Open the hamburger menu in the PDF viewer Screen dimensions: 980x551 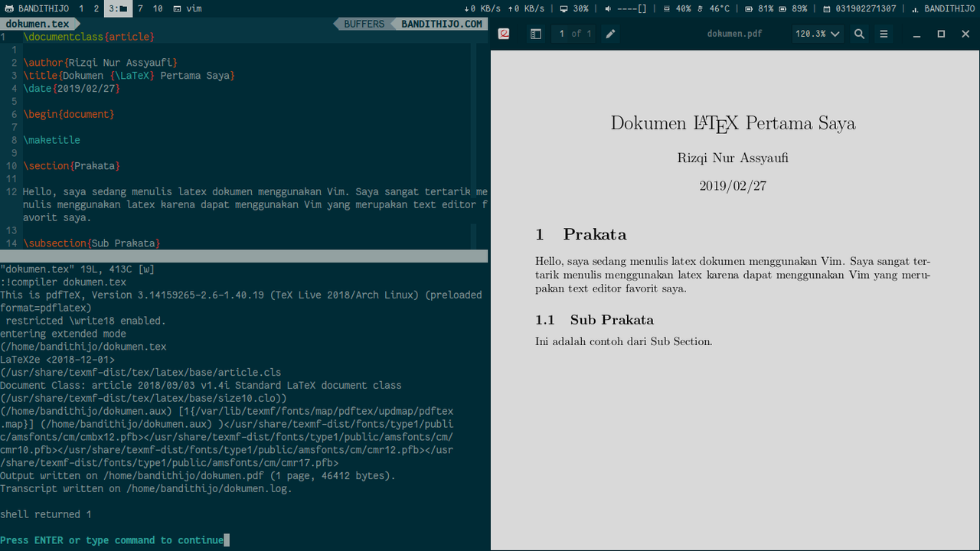click(884, 34)
